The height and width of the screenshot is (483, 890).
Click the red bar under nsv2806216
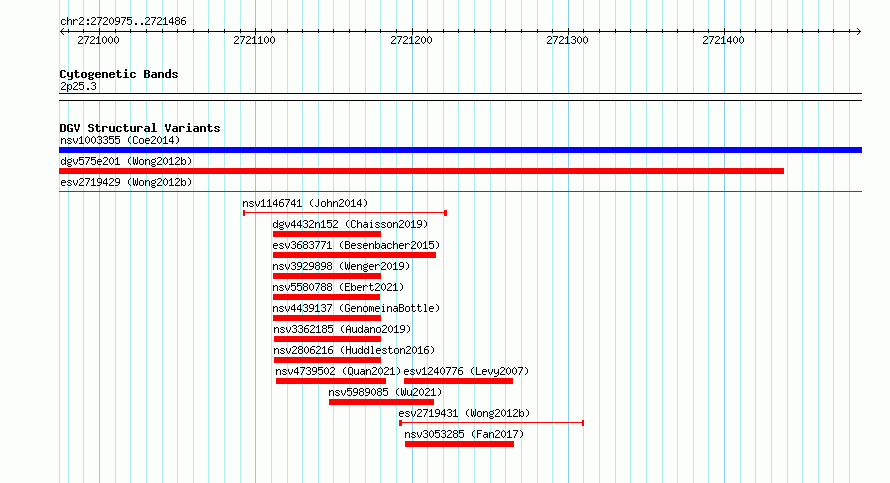click(x=327, y=360)
